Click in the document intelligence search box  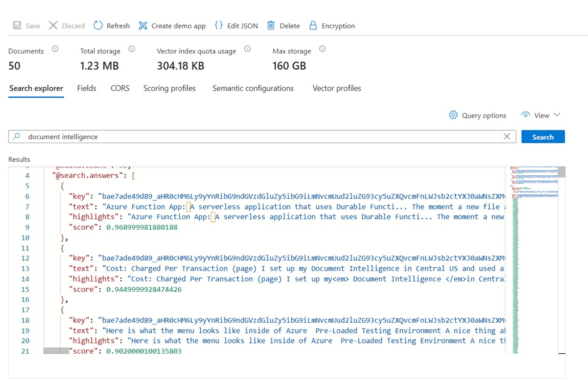coord(262,137)
